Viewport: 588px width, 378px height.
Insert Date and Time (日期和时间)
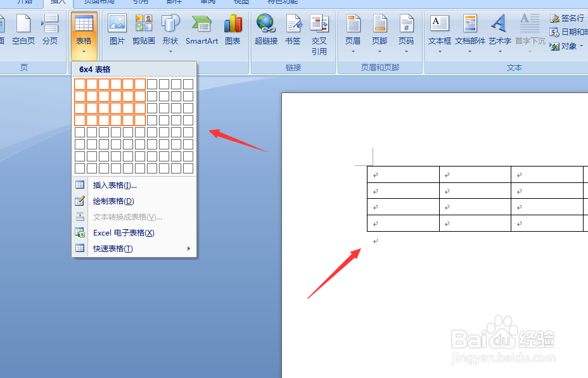(x=568, y=32)
